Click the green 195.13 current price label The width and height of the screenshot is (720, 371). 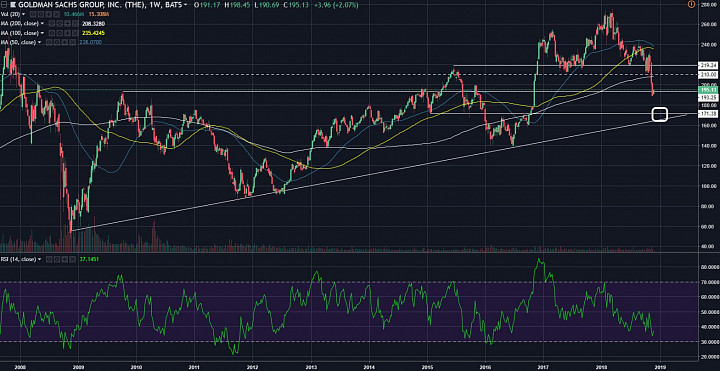tap(708, 90)
